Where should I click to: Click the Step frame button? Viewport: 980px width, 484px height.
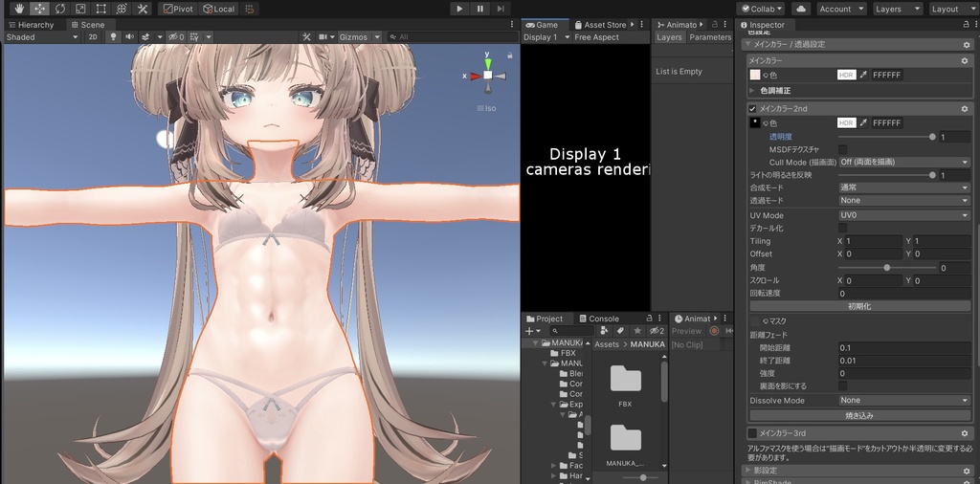[500, 9]
